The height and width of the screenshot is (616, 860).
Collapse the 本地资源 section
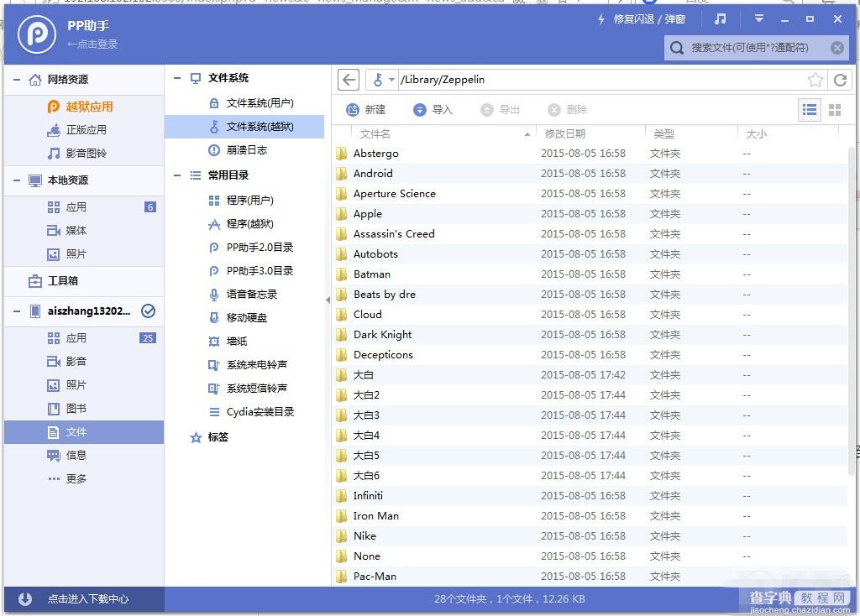tap(17, 180)
